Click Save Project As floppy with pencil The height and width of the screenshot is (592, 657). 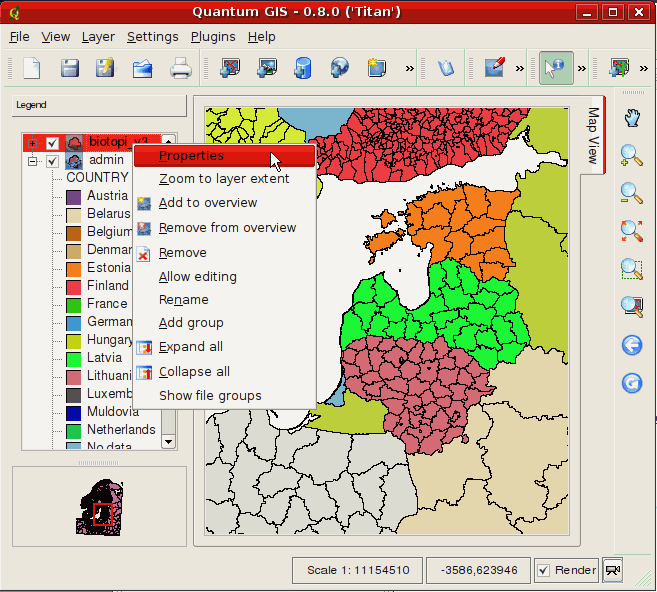click(105, 68)
